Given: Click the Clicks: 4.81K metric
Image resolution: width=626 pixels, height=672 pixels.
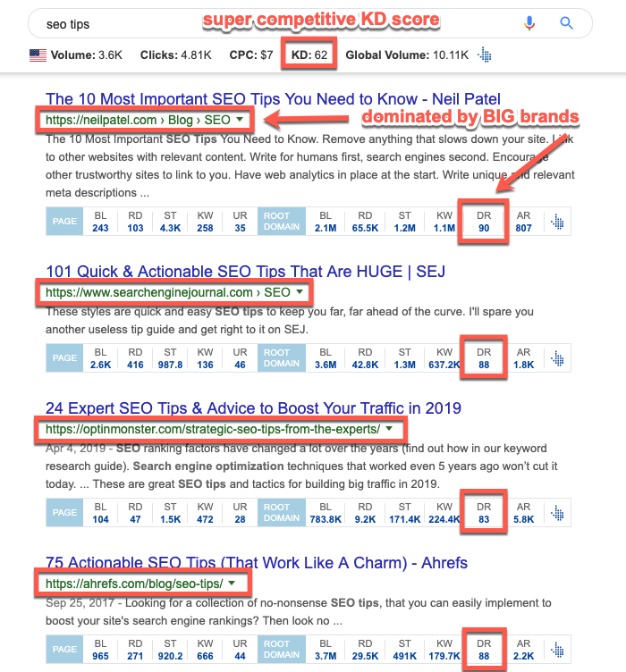Looking at the screenshot, I should (176, 55).
